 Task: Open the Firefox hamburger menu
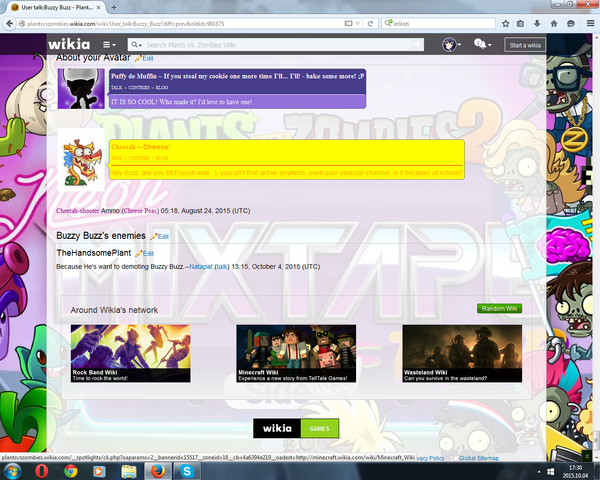click(x=590, y=24)
